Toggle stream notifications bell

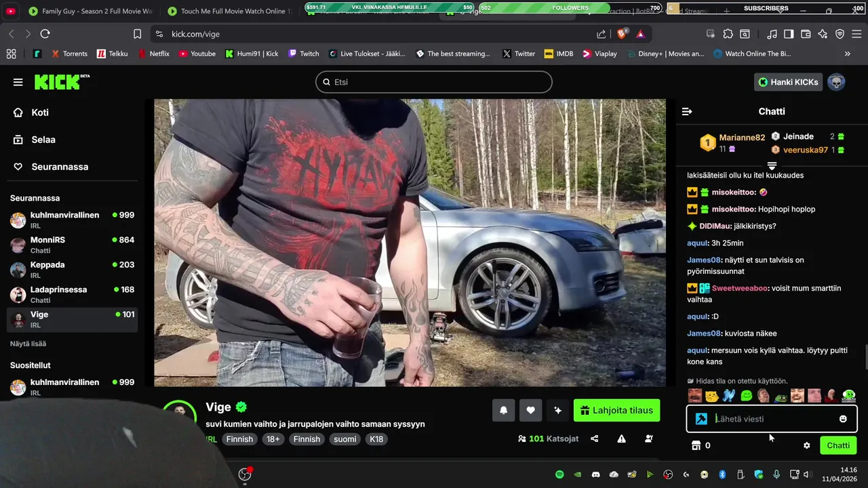pos(504,410)
